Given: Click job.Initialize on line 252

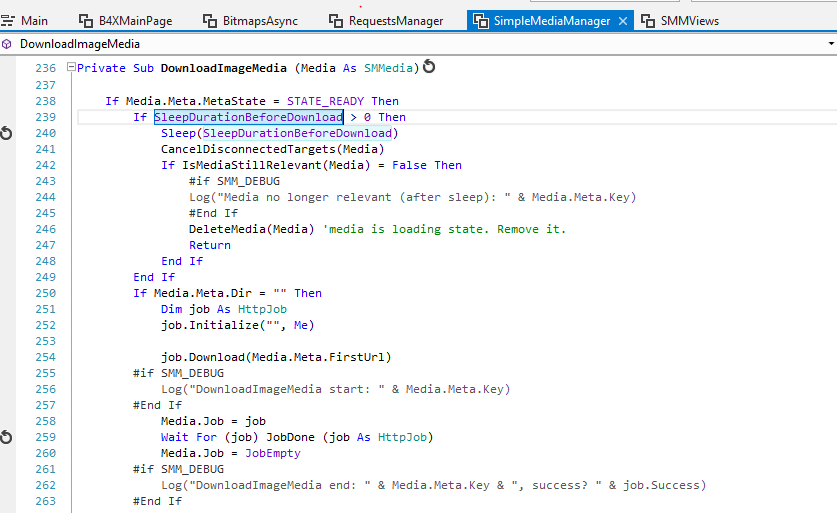Looking at the screenshot, I should 210,325.
